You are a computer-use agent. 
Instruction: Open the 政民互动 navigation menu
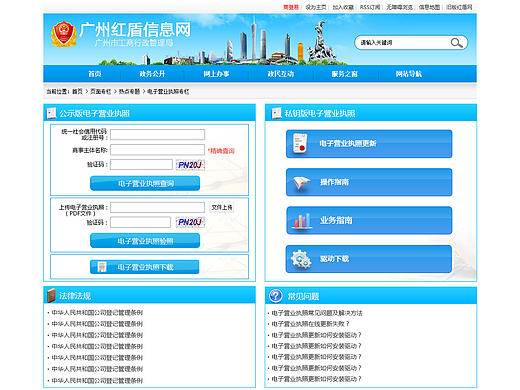[281, 74]
